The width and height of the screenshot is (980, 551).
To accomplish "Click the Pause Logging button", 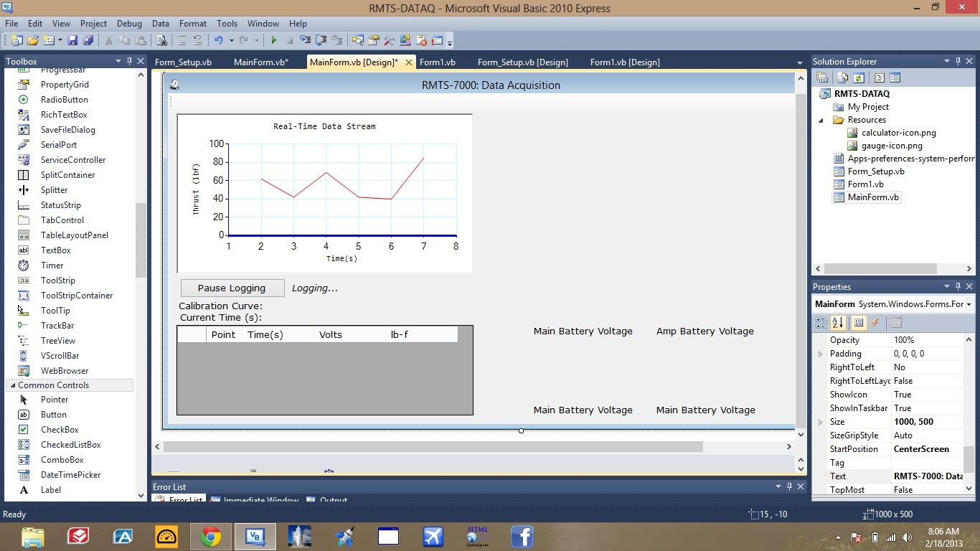I will point(232,288).
